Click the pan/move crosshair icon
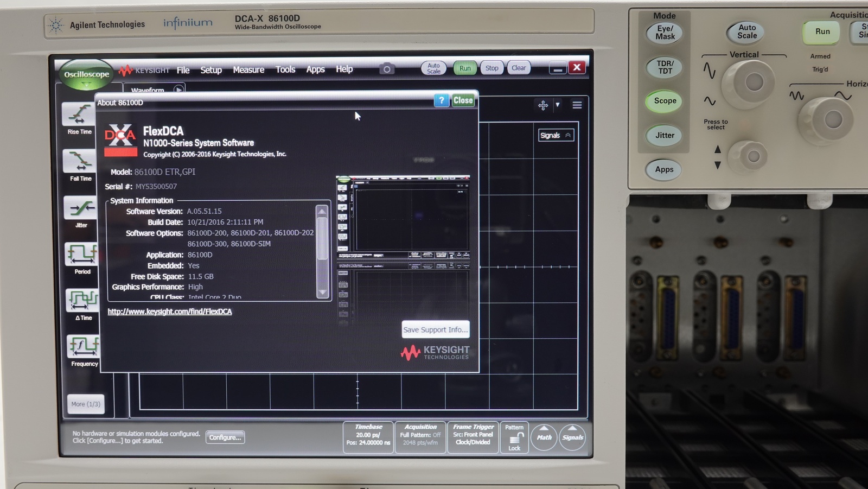This screenshot has height=489, width=868. [x=543, y=105]
